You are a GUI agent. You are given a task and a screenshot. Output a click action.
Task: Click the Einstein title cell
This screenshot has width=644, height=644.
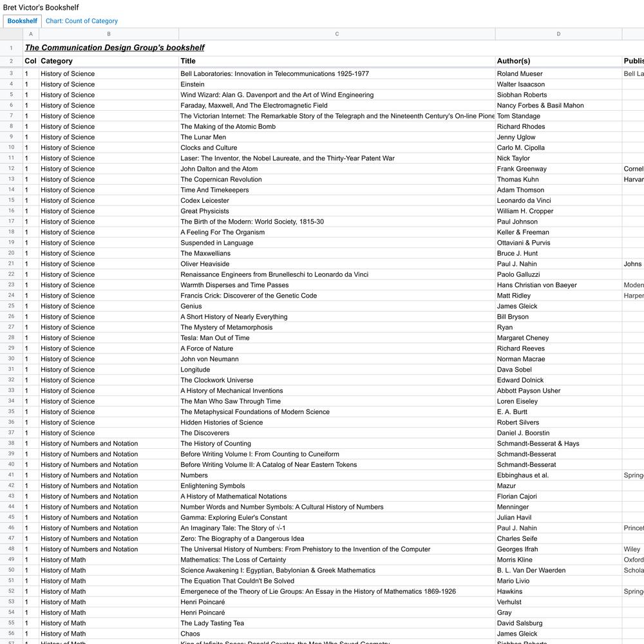point(337,84)
